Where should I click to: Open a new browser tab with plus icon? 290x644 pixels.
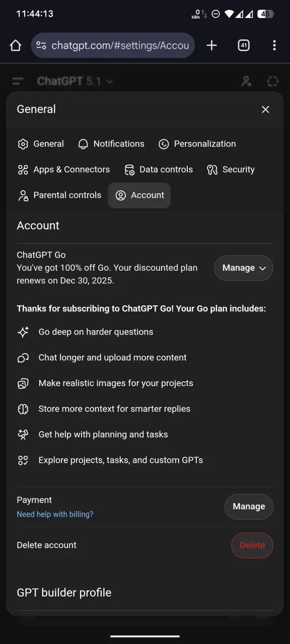[x=212, y=46]
